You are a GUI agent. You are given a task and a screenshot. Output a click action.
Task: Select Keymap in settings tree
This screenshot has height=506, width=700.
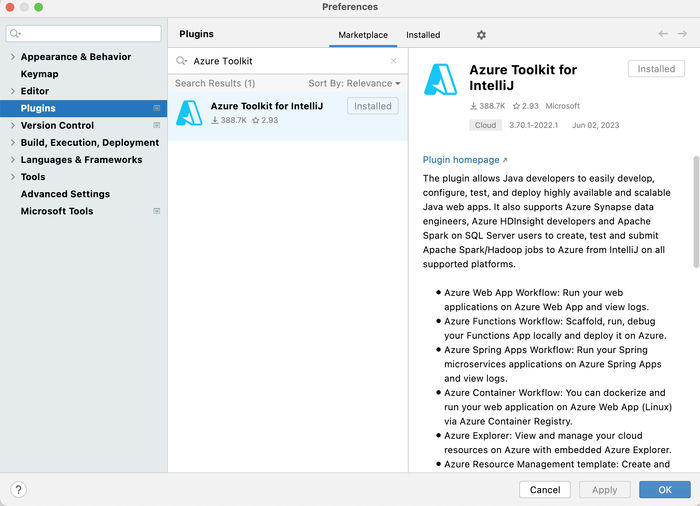click(39, 74)
